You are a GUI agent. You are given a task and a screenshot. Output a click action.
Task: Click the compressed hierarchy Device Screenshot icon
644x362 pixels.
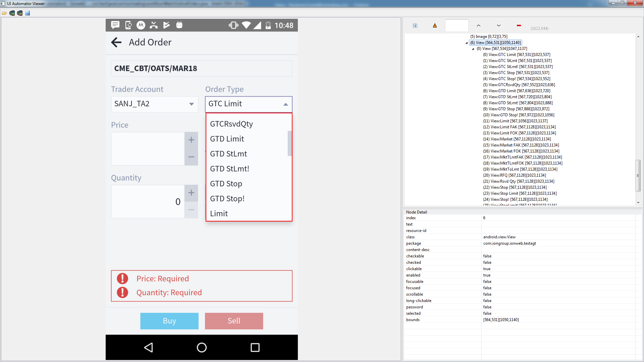pyautogui.click(x=20, y=13)
